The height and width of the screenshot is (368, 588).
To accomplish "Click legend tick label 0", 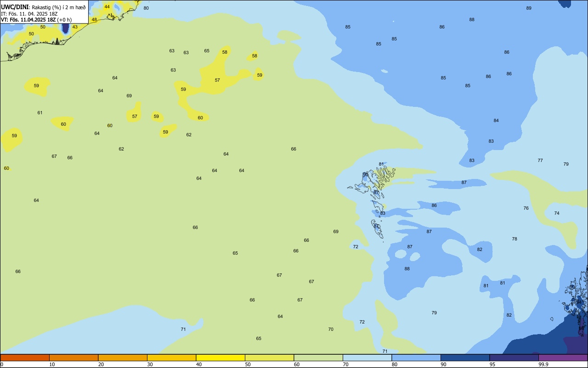I will pos(2,364).
